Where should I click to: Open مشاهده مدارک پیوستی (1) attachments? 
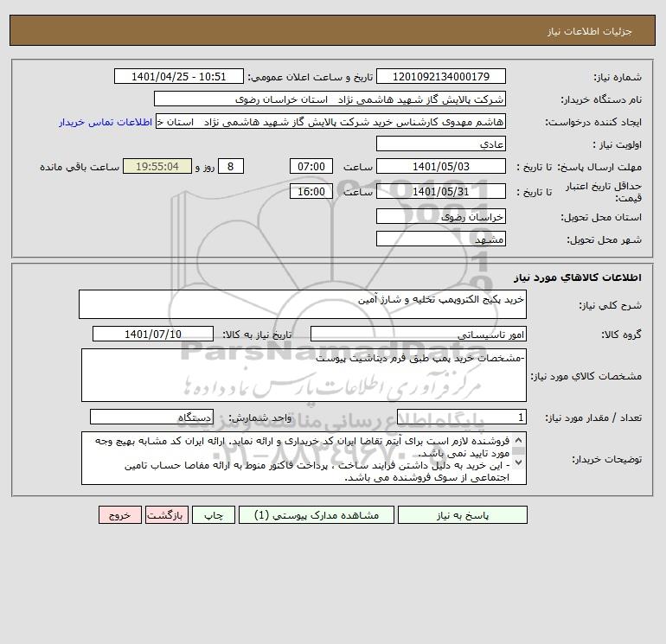(317, 515)
